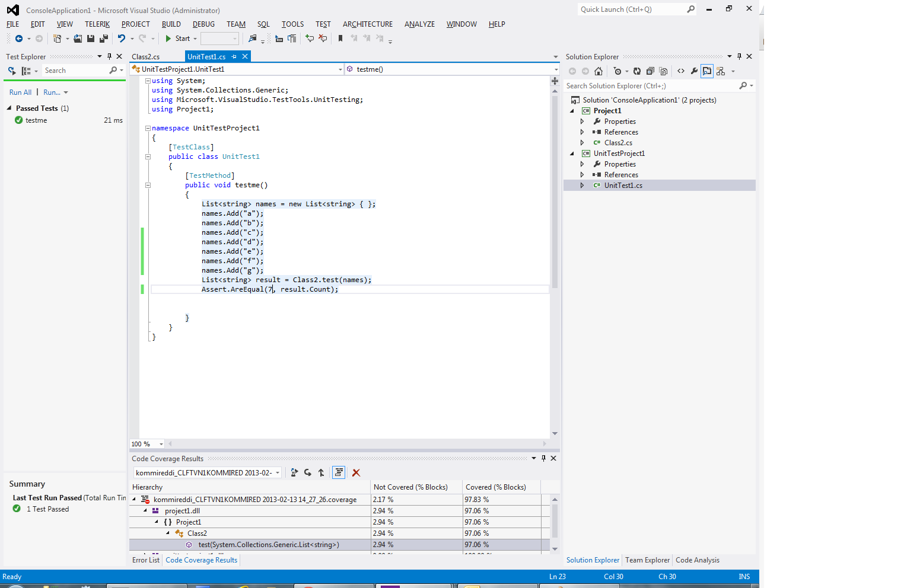
Task: Collapse the Passed Tests group
Action: coord(9,108)
